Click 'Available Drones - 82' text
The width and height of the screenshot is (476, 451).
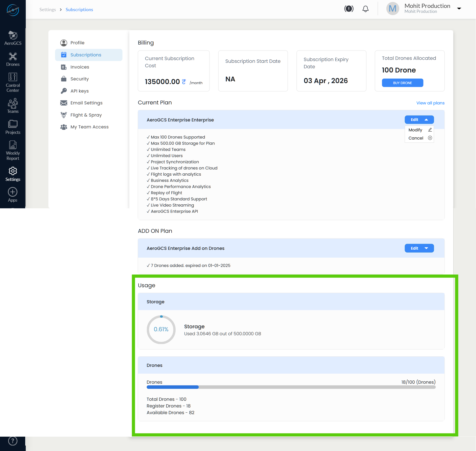[x=170, y=413]
